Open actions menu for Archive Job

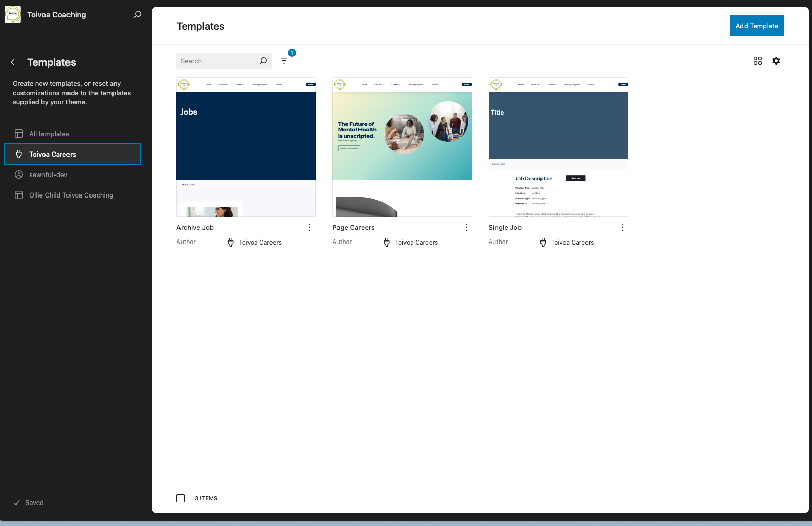pyautogui.click(x=310, y=227)
